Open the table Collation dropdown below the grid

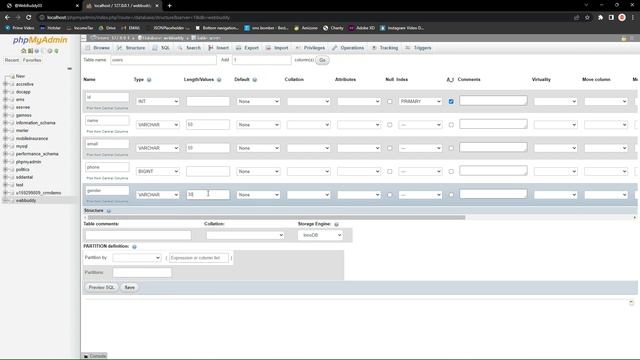pyautogui.click(x=245, y=235)
